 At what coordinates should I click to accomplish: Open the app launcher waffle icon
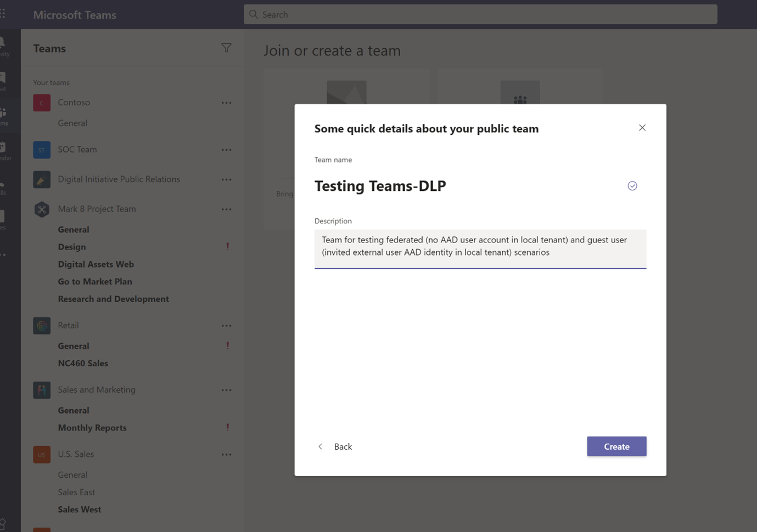[x=3, y=14]
